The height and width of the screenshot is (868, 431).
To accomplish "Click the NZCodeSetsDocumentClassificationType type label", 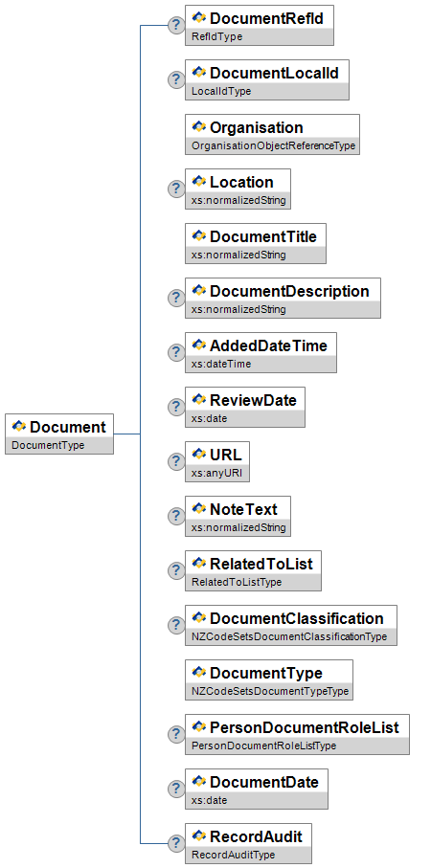I will pyautogui.click(x=289, y=636).
